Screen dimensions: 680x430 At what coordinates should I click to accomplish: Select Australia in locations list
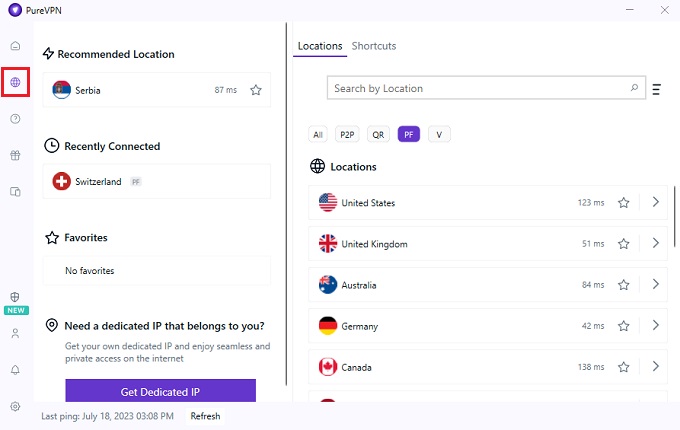pyautogui.click(x=487, y=285)
